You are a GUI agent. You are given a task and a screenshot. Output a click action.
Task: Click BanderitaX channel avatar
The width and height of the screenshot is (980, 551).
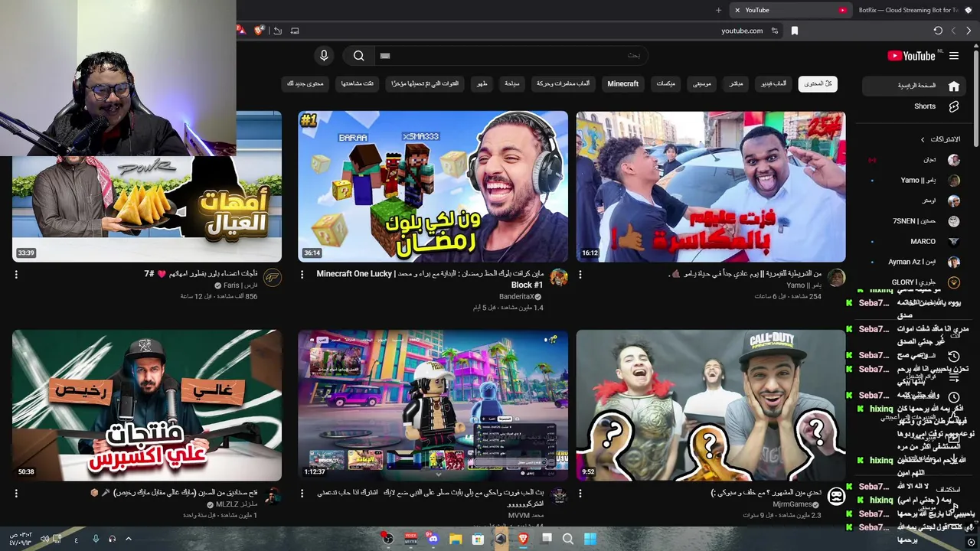[x=559, y=277]
